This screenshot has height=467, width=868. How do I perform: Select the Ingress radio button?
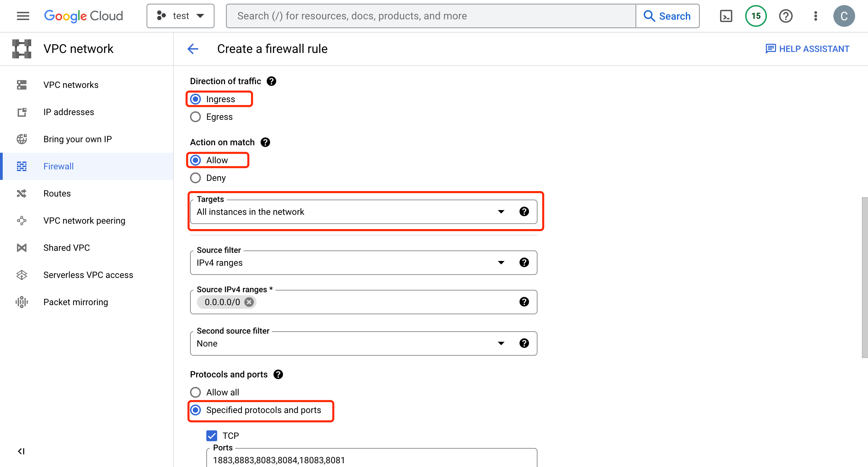click(195, 99)
